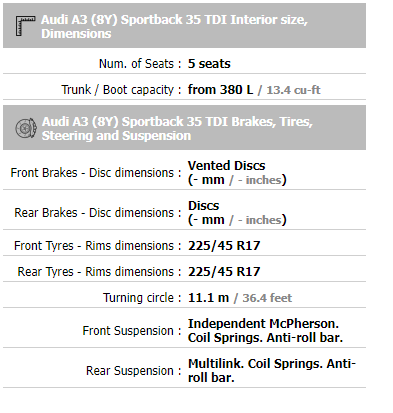The width and height of the screenshot is (393, 413).
Task: Click the 36.4 feet conversion text
Action: click(267, 298)
